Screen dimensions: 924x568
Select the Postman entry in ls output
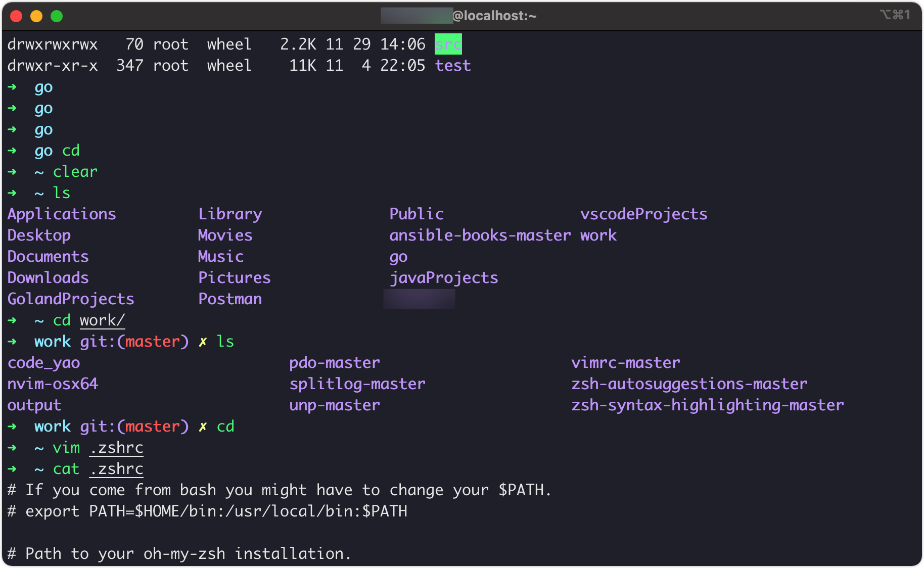coord(230,299)
